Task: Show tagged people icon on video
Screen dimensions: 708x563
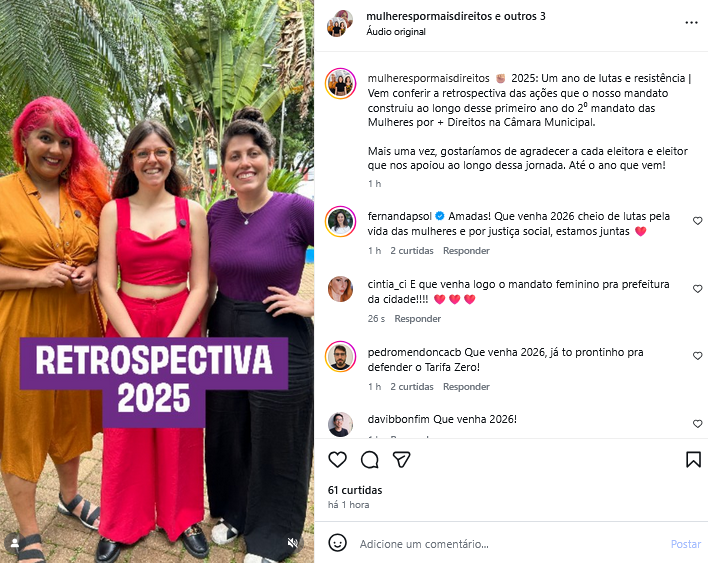Action: coord(15,543)
